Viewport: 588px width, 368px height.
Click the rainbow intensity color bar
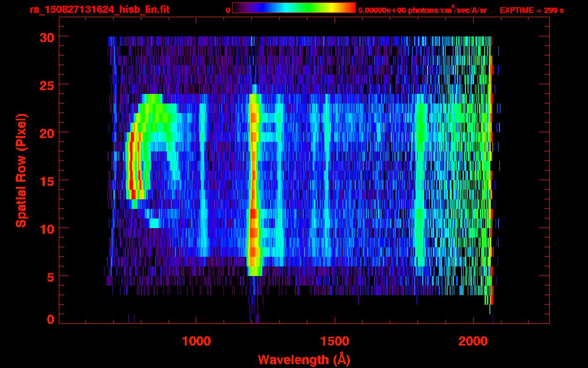coord(294,8)
